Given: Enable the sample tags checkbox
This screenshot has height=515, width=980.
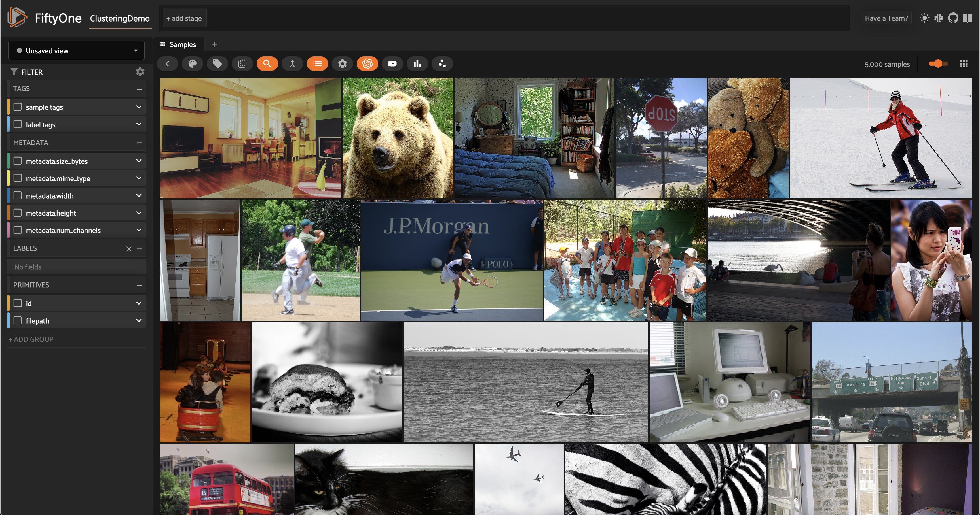Looking at the screenshot, I should tap(18, 107).
